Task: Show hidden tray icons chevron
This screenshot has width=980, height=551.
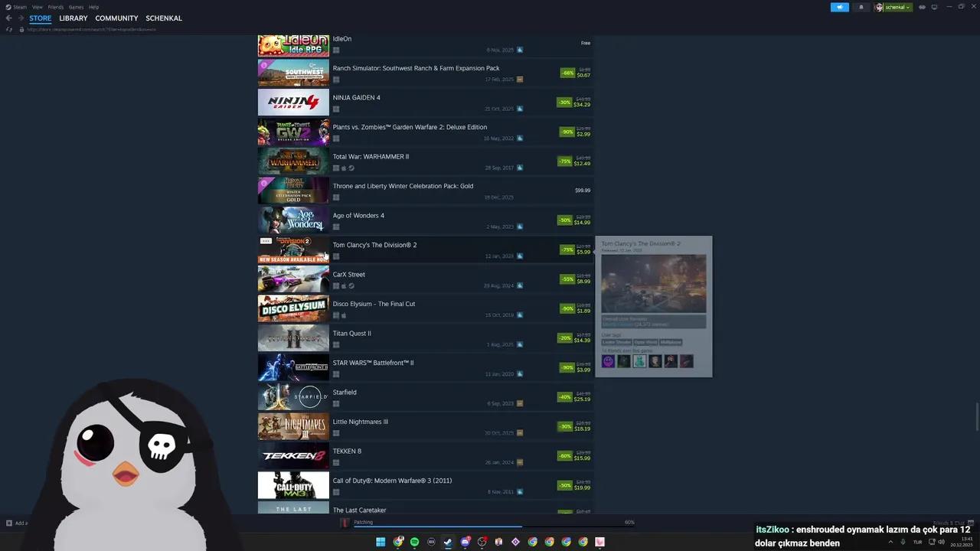Action: coord(890,542)
